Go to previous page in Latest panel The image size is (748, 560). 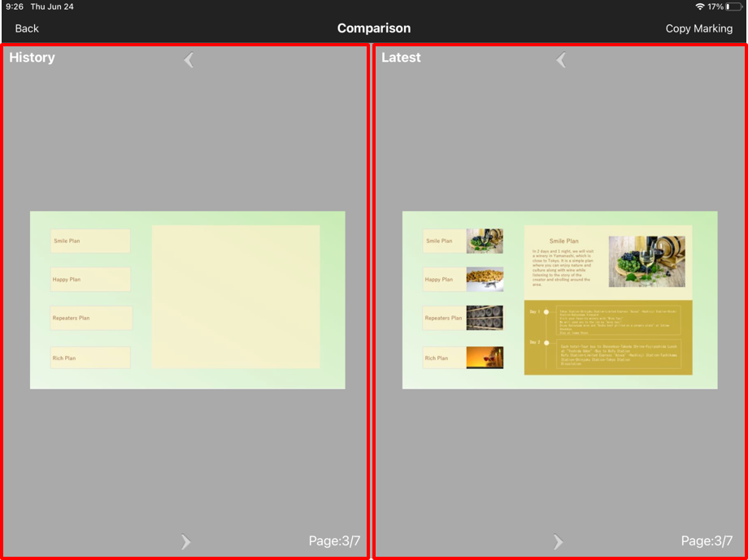[561, 59]
